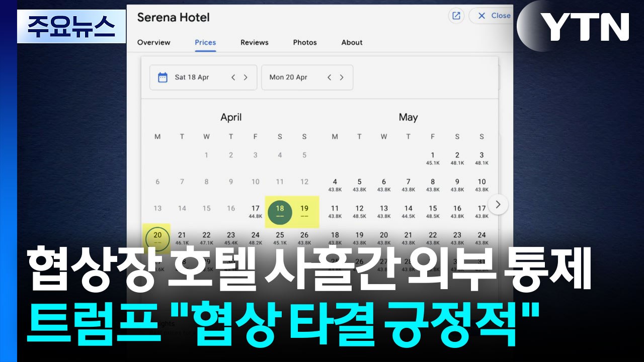This screenshot has height=362, width=644.
Task: Open the About tab
Action: [x=352, y=42]
